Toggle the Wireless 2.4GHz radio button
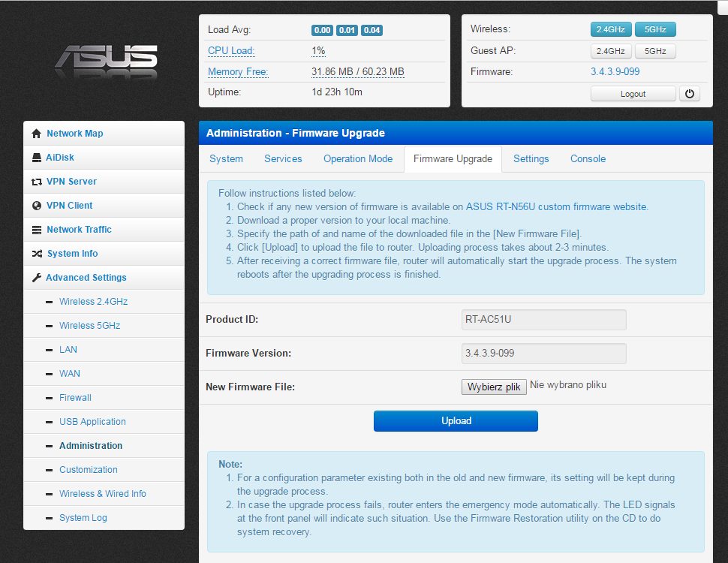 pyautogui.click(x=611, y=29)
